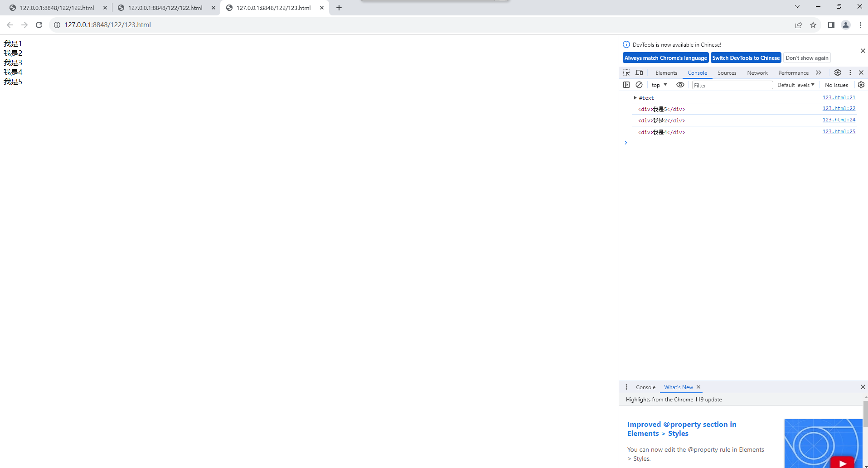Image resolution: width=868 pixels, height=468 pixels.
Task: Expand the #text node in console
Action: pos(635,98)
